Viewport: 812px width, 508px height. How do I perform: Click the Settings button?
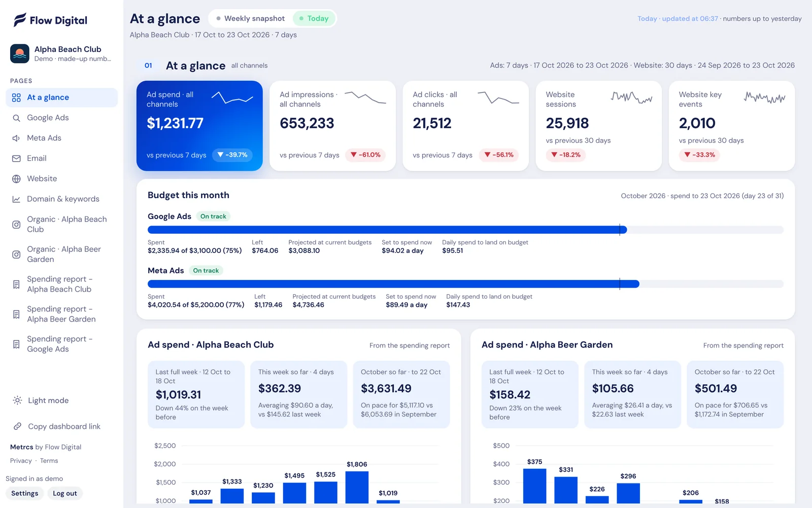25,493
